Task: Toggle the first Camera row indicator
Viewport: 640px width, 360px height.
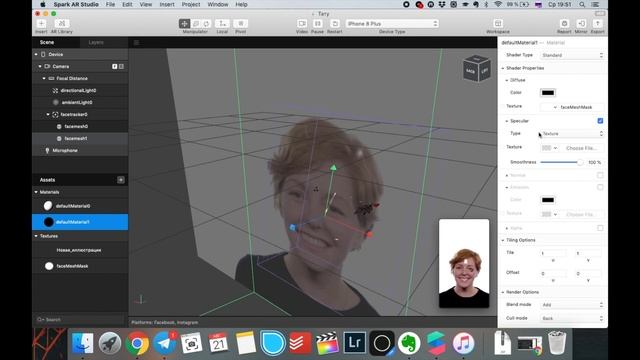Action: click(x=115, y=67)
